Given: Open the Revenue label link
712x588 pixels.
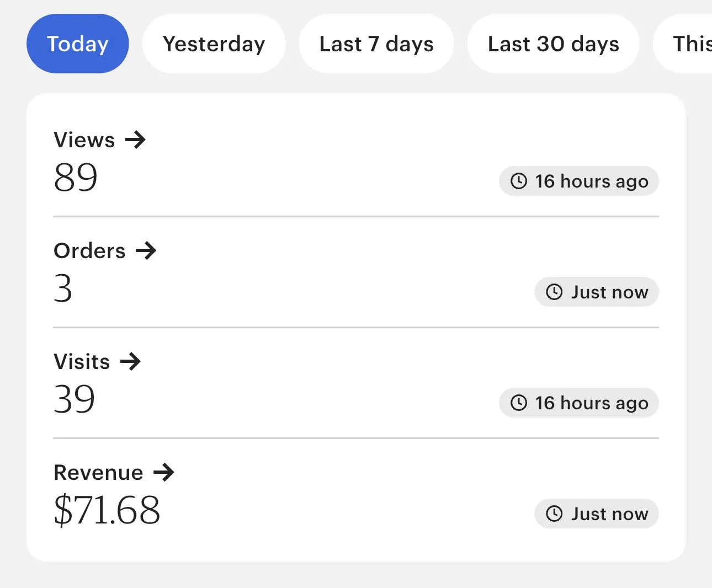Looking at the screenshot, I should [x=99, y=473].
